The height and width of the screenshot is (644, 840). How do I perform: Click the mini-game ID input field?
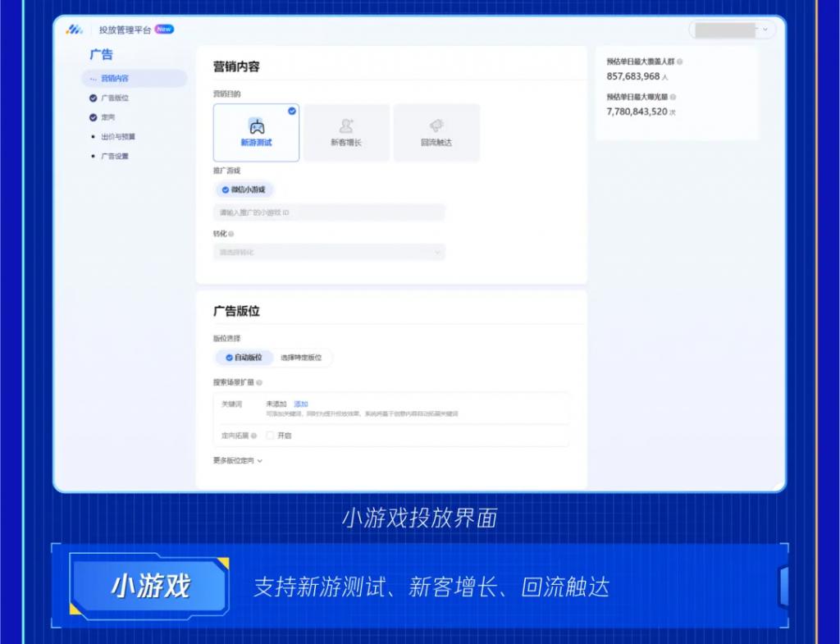point(328,212)
